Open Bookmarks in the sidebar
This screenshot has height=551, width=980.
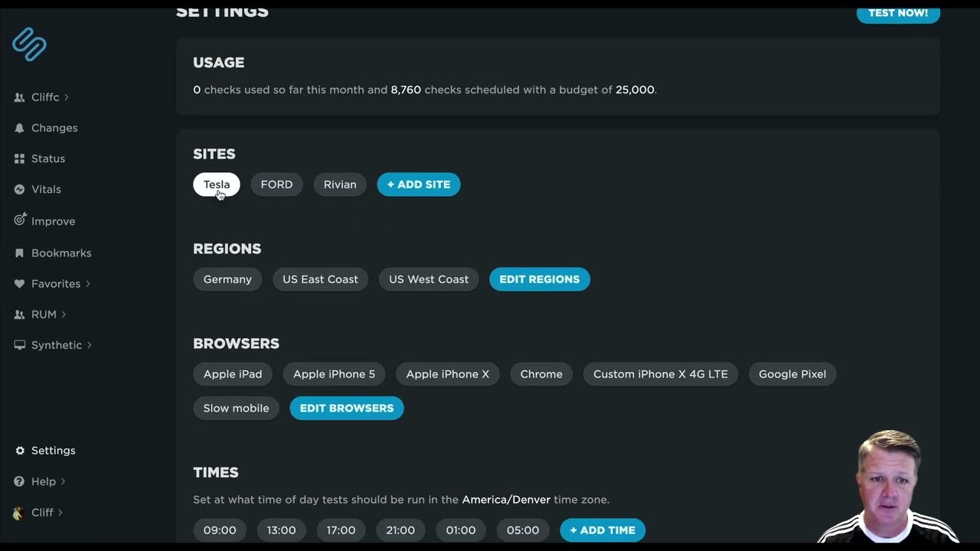[61, 253]
